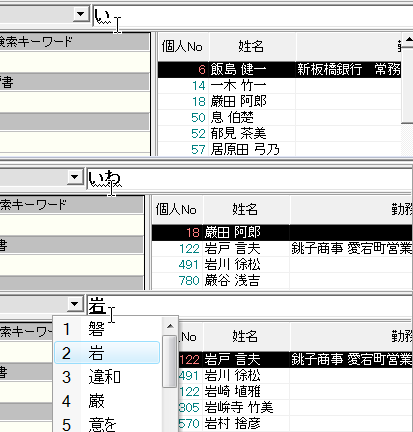Choose IME candidate 4 巌

point(107,401)
